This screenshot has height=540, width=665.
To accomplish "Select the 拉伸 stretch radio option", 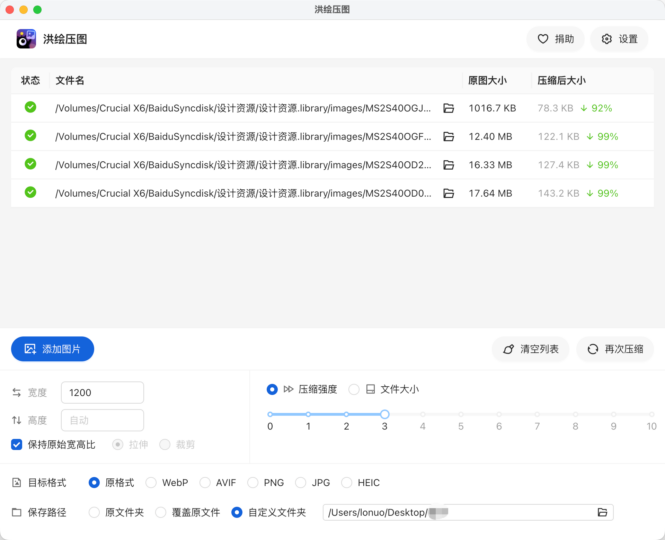I will (x=117, y=445).
